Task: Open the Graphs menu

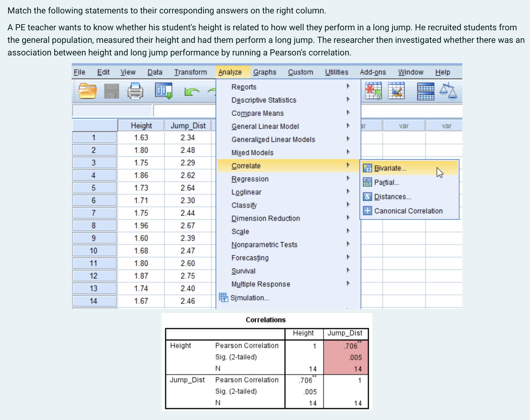Action: [265, 72]
